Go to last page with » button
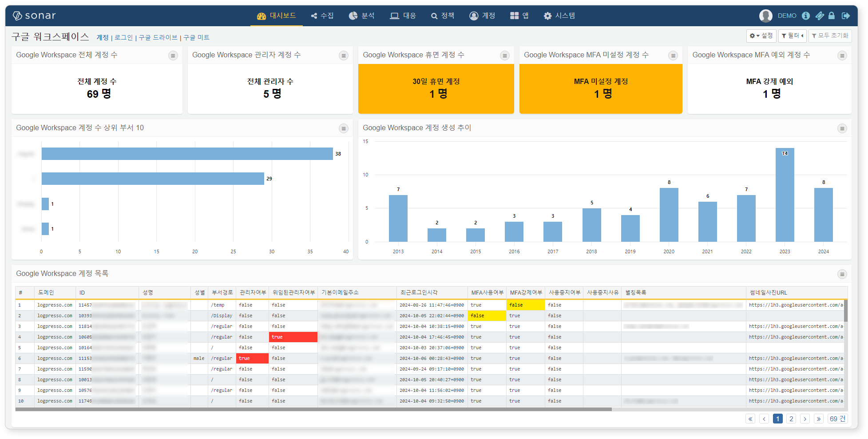 click(819, 419)
